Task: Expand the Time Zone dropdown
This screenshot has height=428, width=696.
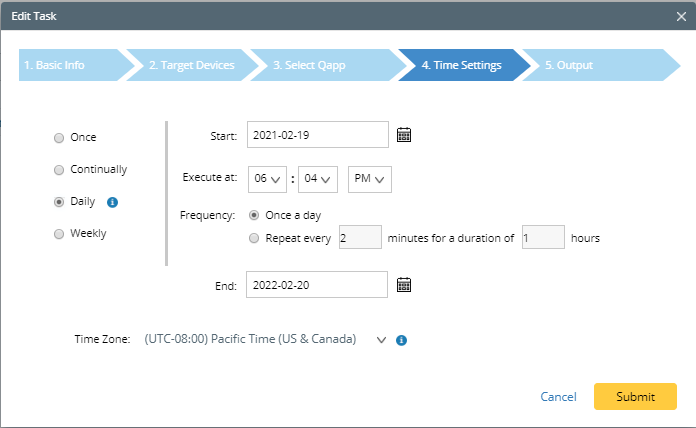Action: (x=381, y=340)
